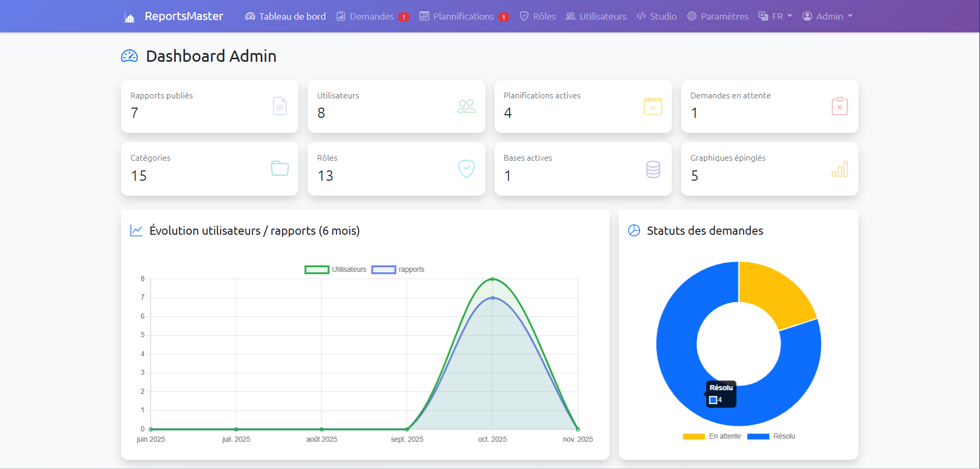
Task: Click the people icon in Utilisateurs card
Action: (466, 106)
